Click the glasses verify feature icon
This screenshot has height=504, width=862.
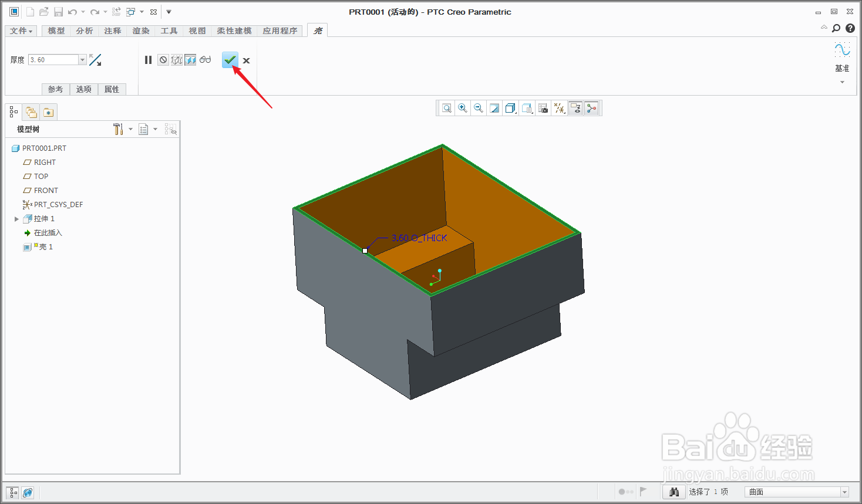tap(205, 60)
